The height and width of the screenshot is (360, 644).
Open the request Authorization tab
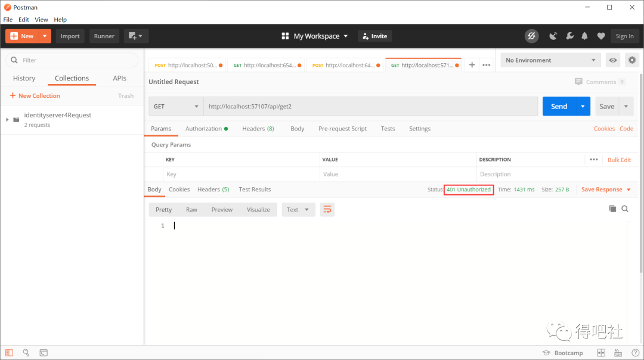pyautogui.click(x=206, y=129)
